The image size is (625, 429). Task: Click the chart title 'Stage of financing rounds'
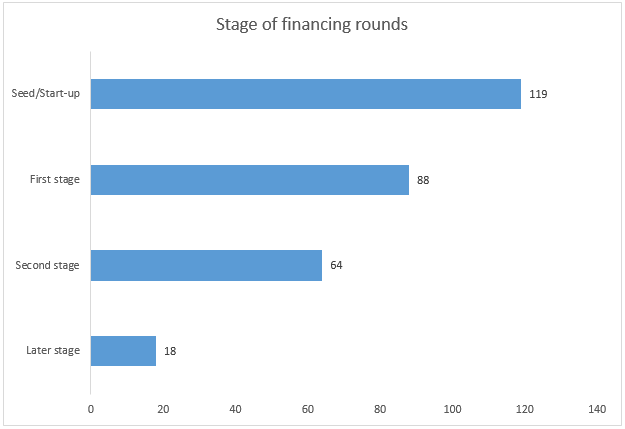[312, 25]
